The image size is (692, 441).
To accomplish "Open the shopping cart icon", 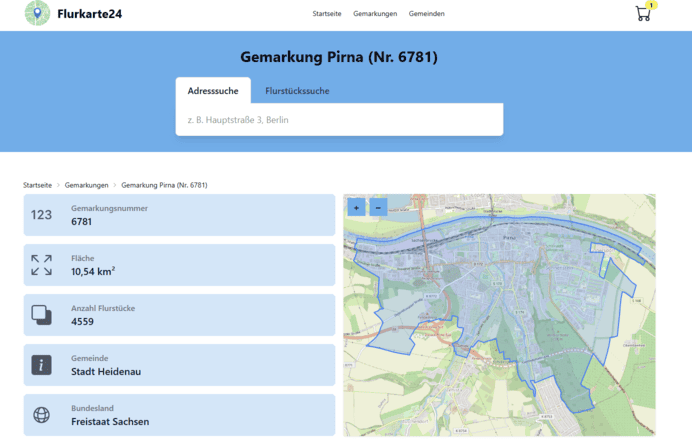I will point(643,14).
